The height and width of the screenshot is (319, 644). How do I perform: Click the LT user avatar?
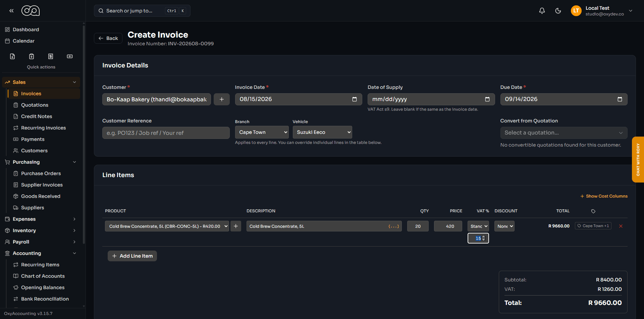(576, 11)
